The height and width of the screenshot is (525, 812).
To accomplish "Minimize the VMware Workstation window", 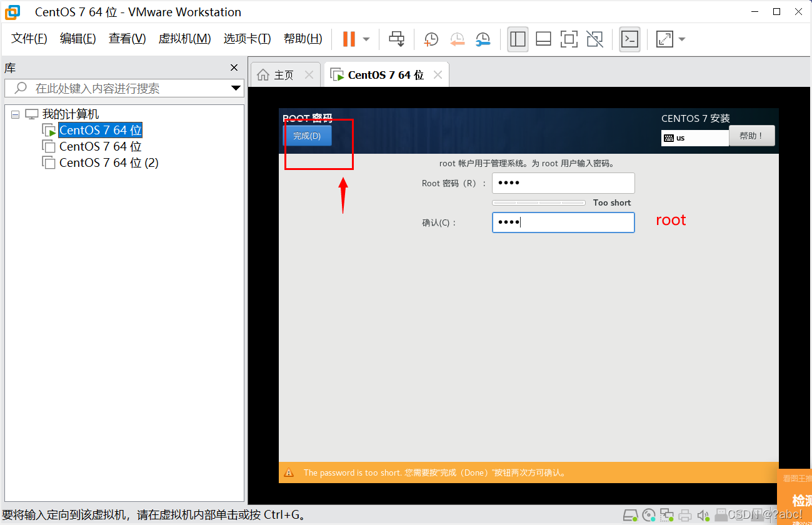I will [x=756, y=11].
